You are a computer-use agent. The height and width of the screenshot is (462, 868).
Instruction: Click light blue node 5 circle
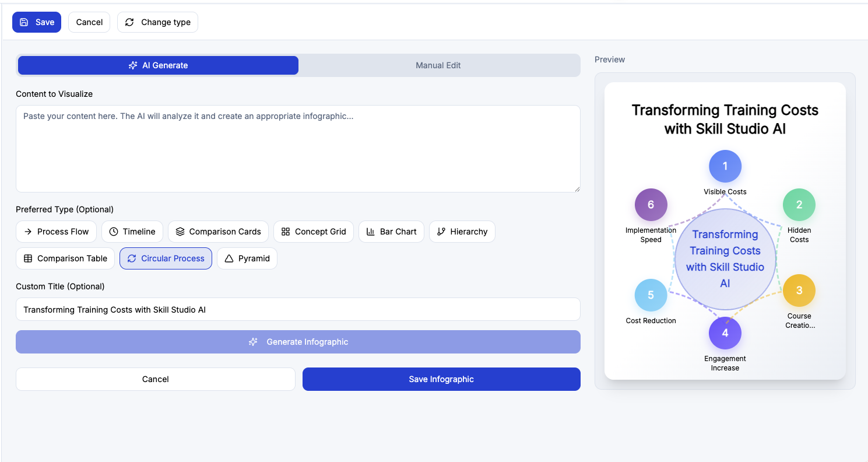click(x=651, y=295)
